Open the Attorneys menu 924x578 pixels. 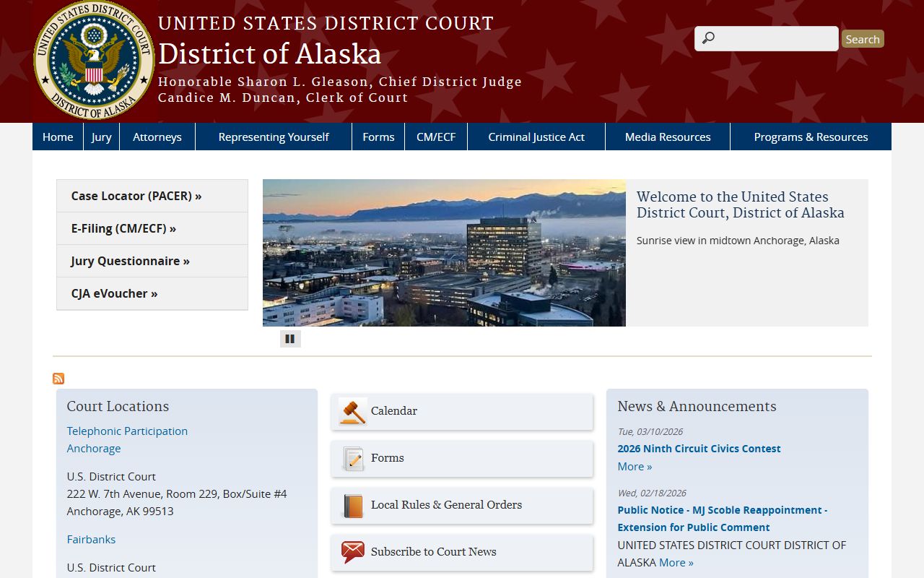coord(157,137)
